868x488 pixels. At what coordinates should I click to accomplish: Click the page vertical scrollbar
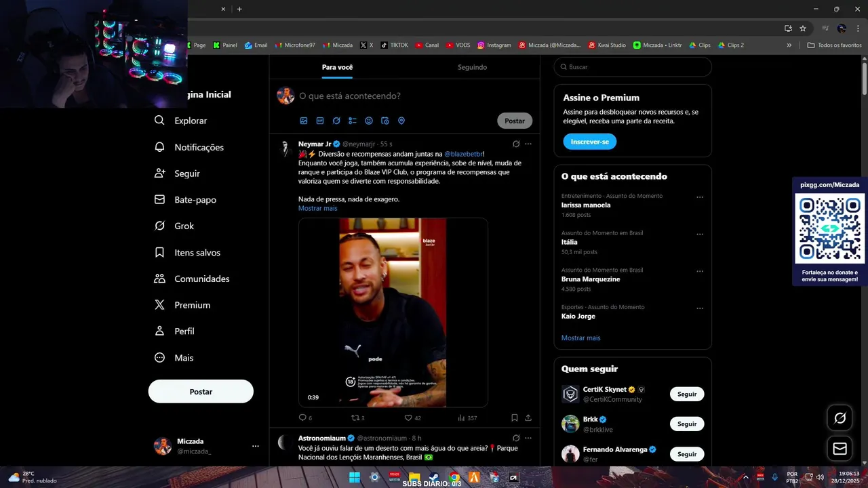[865, 78]
